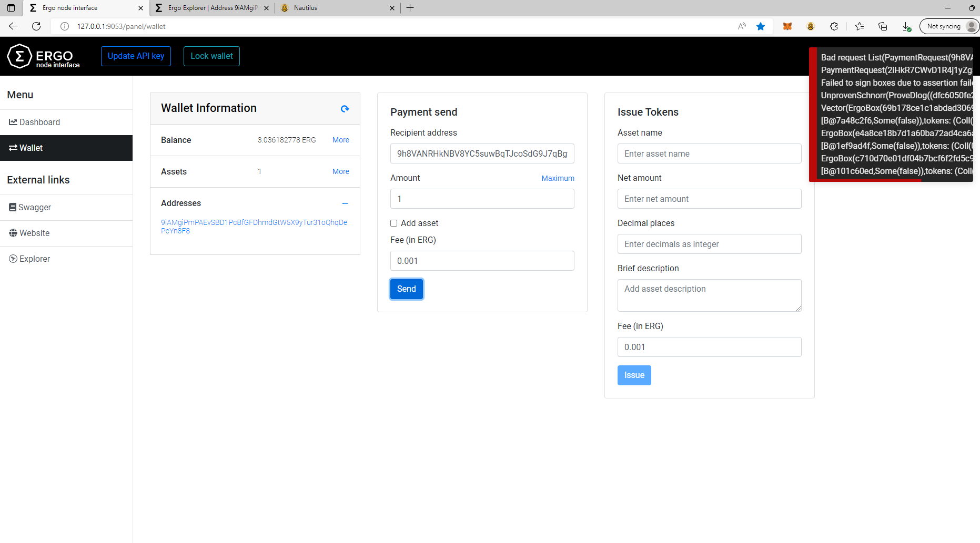The height and width of the screenshot is (543, 980).
Task: Open Explorer external link
Action: point(66,259)
